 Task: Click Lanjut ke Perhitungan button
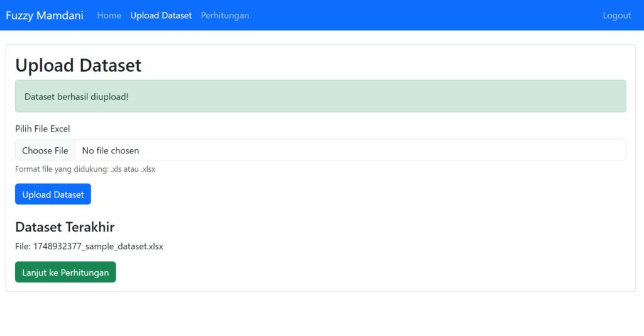(65, 272)
